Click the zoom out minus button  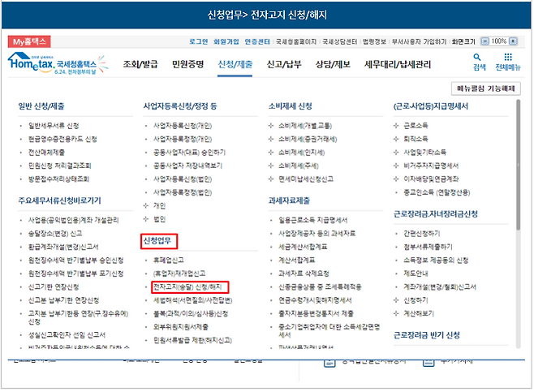(485, 41)
